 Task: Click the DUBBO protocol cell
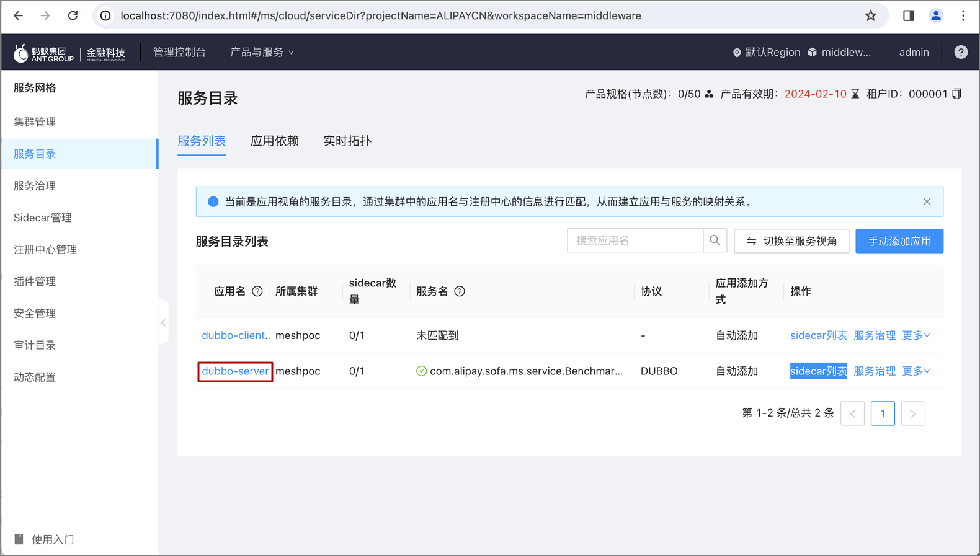(659, 371)
